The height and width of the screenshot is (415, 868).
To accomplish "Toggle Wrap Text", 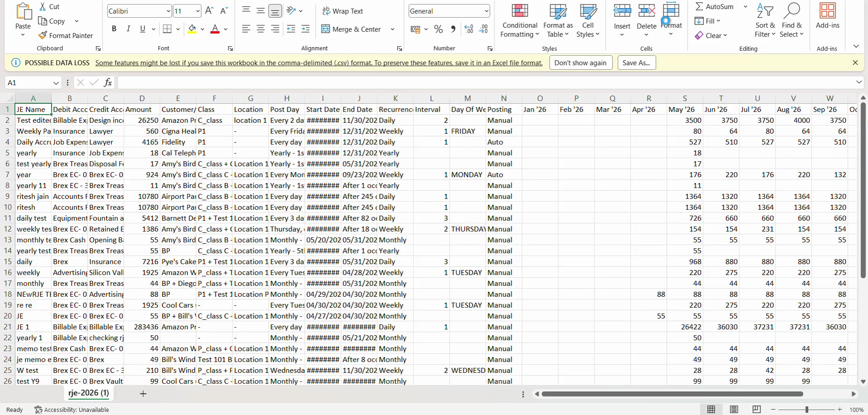I will [342, 11].
